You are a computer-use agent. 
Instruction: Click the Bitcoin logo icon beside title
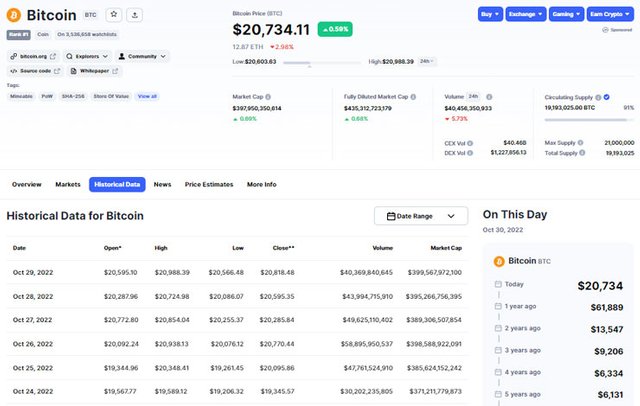[13, 16]
